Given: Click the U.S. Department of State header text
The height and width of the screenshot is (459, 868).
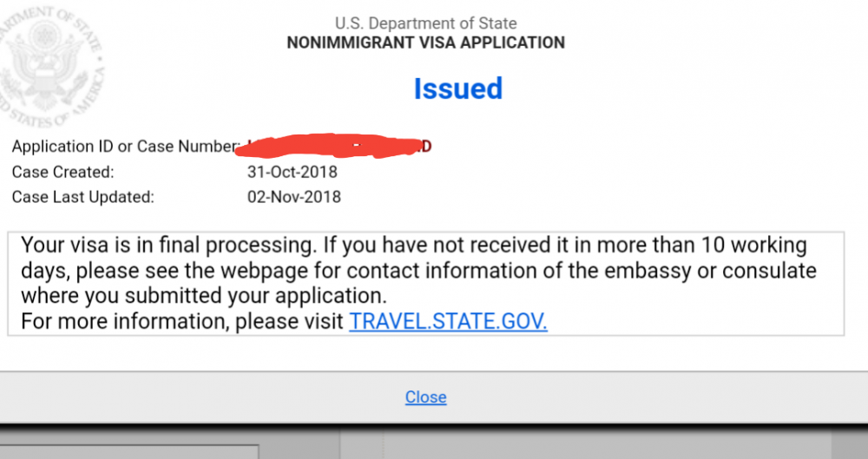Looking at the screenshot, I should [x=425, y=23].
